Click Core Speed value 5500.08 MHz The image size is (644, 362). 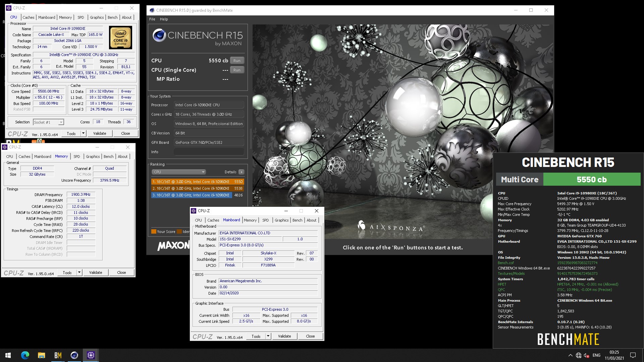(49, 91)
